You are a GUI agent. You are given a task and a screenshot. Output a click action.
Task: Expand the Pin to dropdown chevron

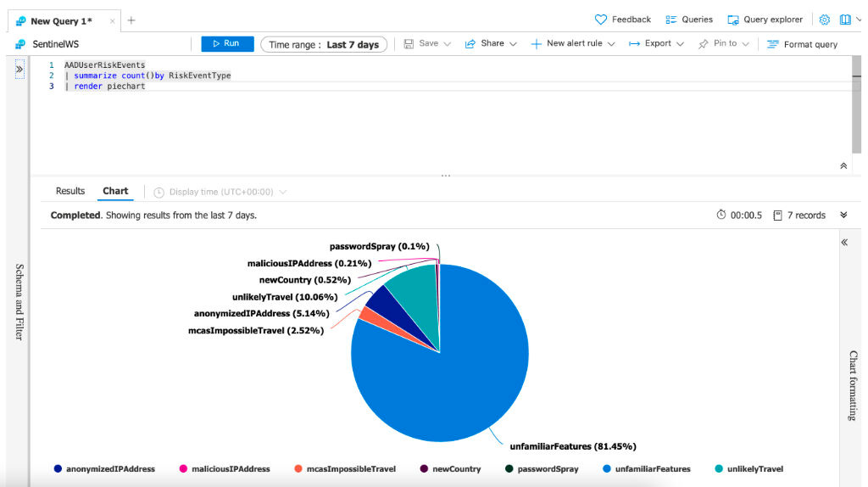pyautogui.click(x=746, y=44)
